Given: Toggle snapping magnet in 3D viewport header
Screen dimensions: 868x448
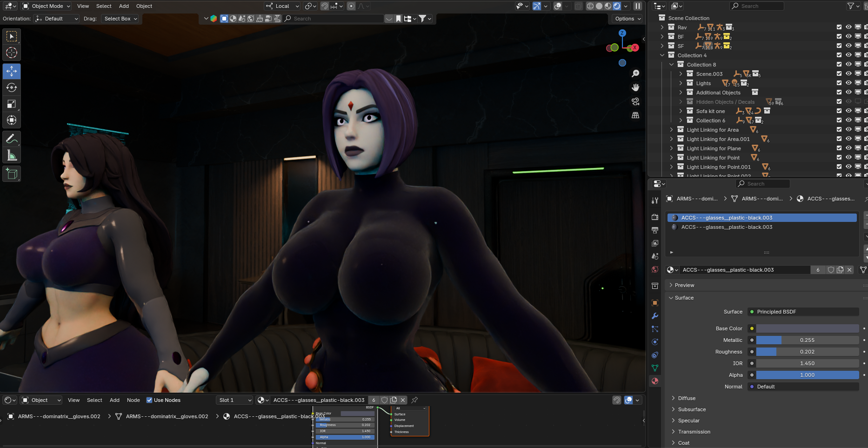Looking at the screenshot, I should [325, 6].
